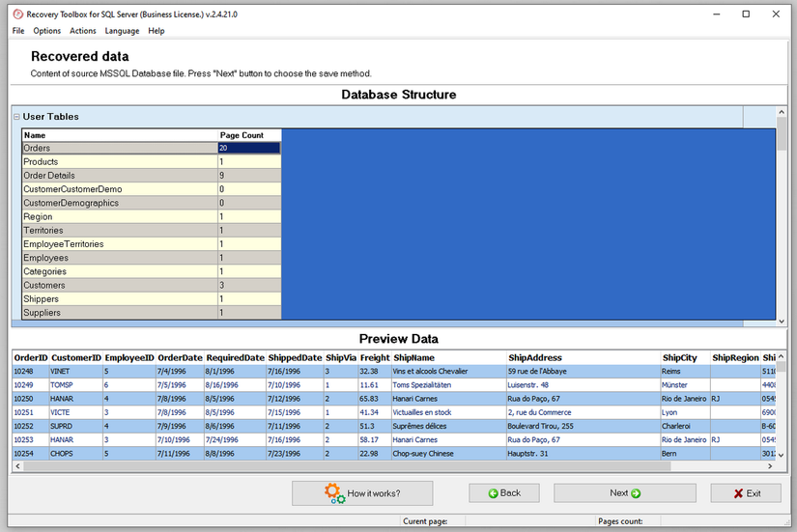Click the How it works? button
This screenshot has height=532, width=797.
click(362, 492)
